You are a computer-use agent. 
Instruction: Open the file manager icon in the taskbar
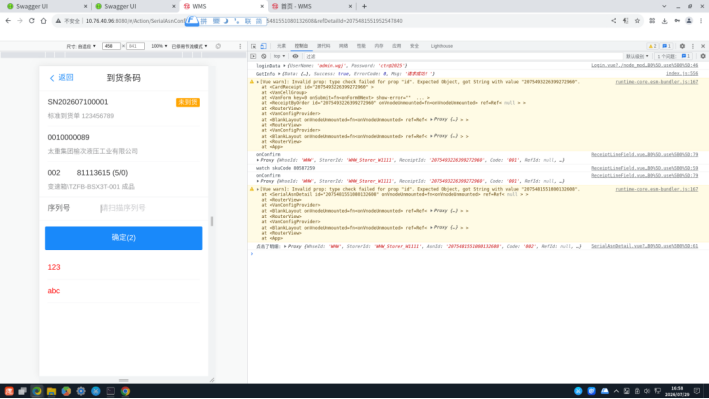click(x=51, y=391)
